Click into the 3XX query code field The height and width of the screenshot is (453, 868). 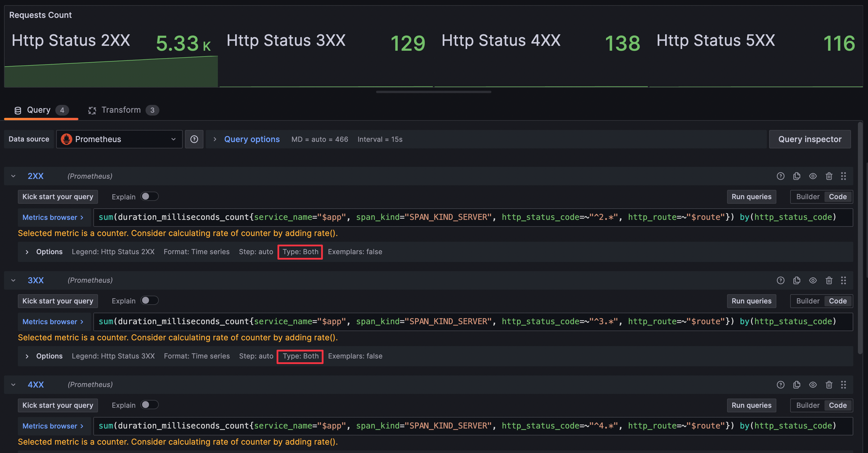[472, 322]
